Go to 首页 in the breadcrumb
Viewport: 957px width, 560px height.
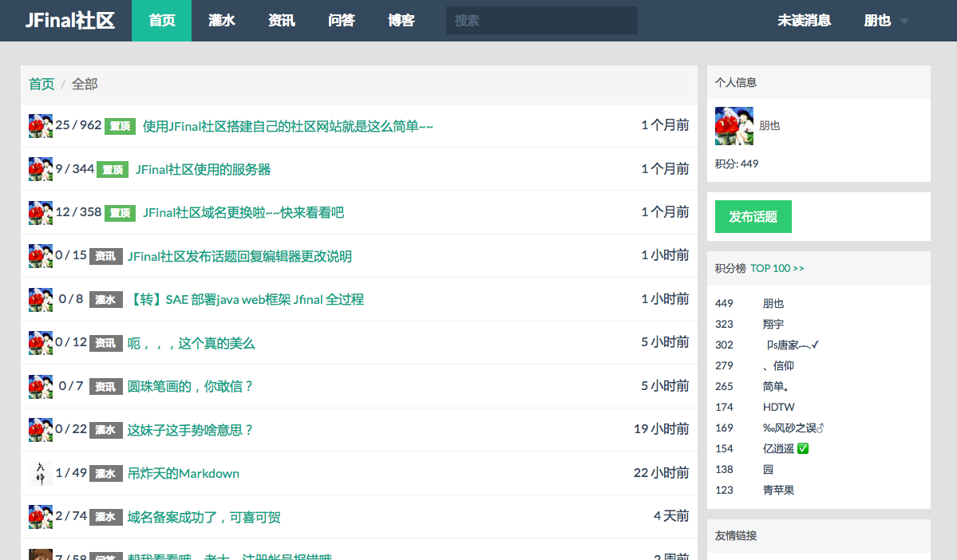click(42, 85)
